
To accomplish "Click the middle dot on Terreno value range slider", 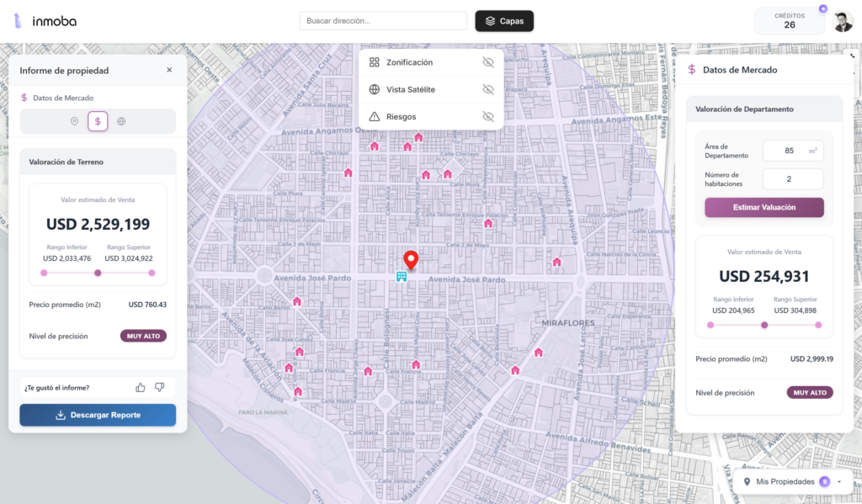I will 98,273.
